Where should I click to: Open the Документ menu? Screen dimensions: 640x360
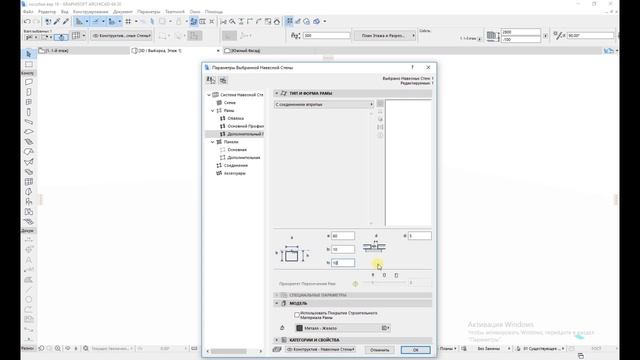(x=123, y=12)
